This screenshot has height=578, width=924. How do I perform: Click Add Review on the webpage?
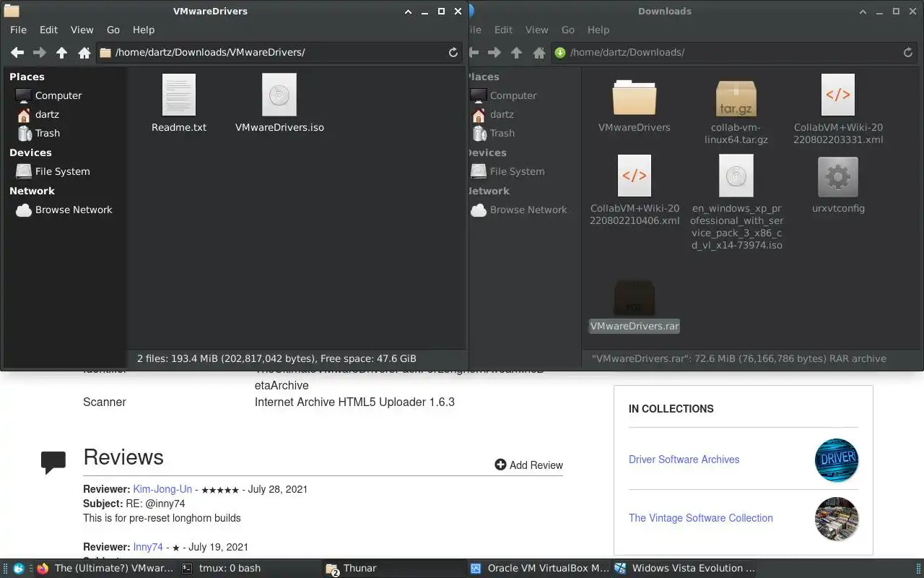click(528, 465)
